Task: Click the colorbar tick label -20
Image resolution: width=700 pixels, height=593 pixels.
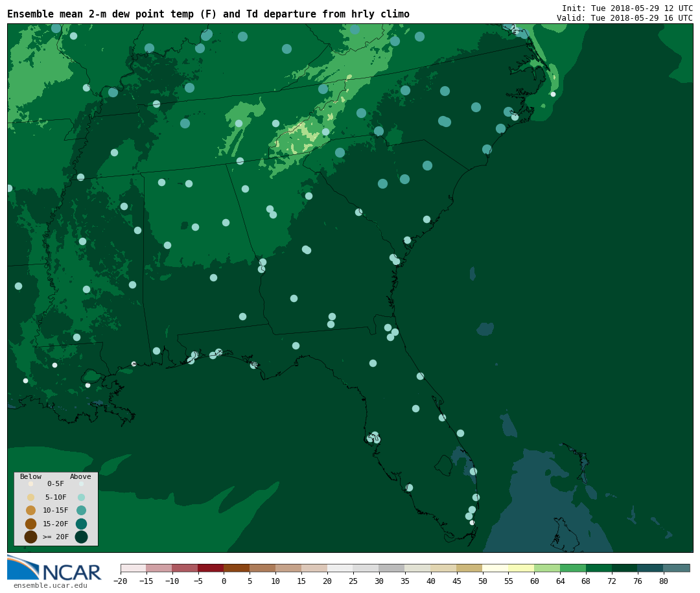Action: pyautogui.click(x=120, y=581)
